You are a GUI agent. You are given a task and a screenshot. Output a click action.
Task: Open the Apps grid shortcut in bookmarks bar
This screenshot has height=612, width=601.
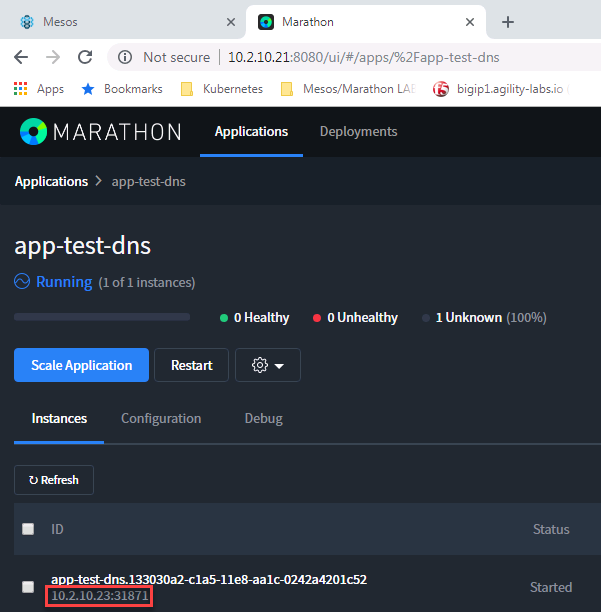tap(39, 89)
